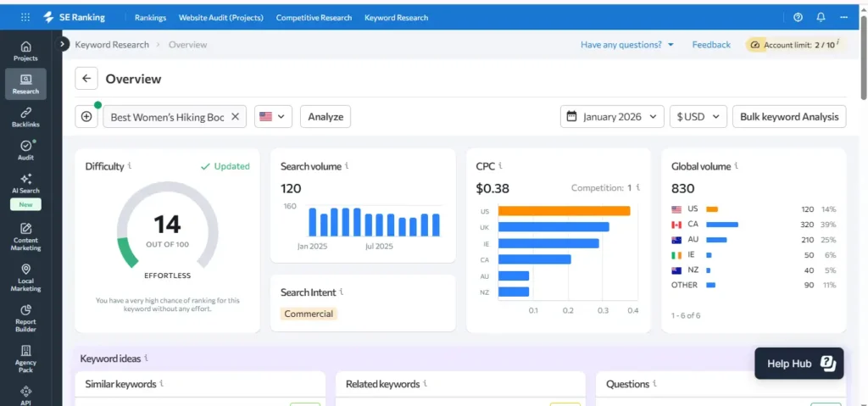
Task: Open Competitive Research menu
Action: (x=314, y=18)
